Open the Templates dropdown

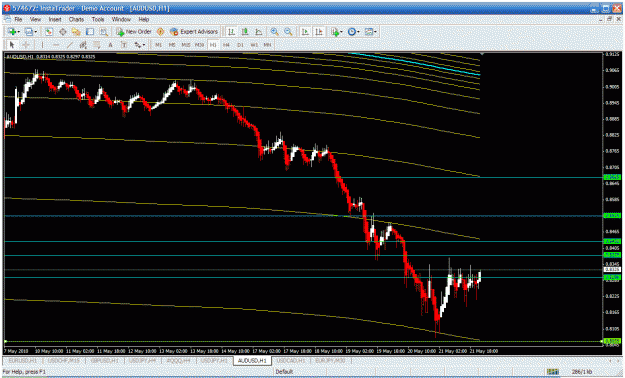click(371, 32)
